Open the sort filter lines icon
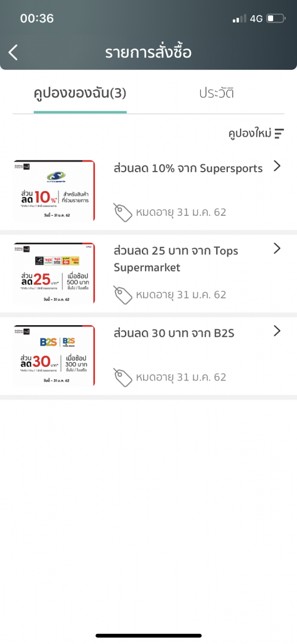 point(279,133)
